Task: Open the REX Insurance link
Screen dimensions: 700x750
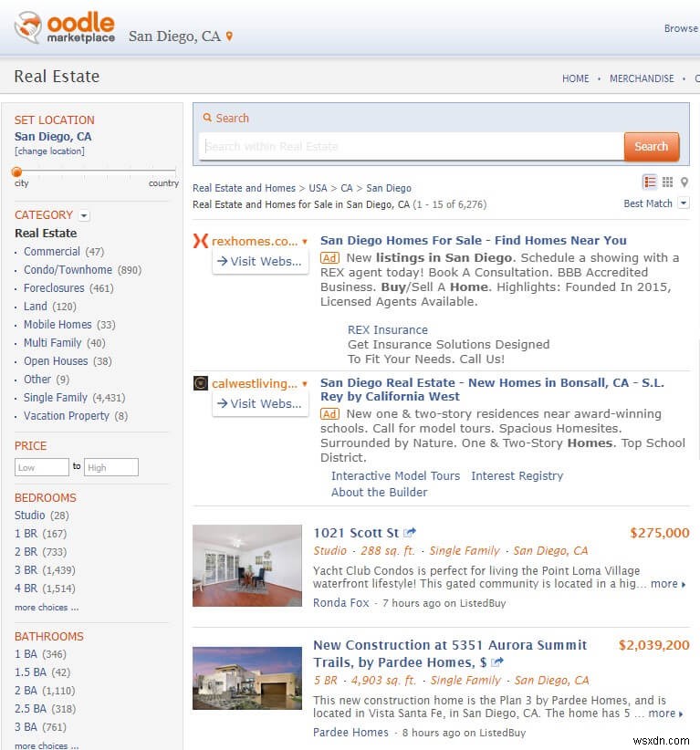Action: (x=388, y=330)
